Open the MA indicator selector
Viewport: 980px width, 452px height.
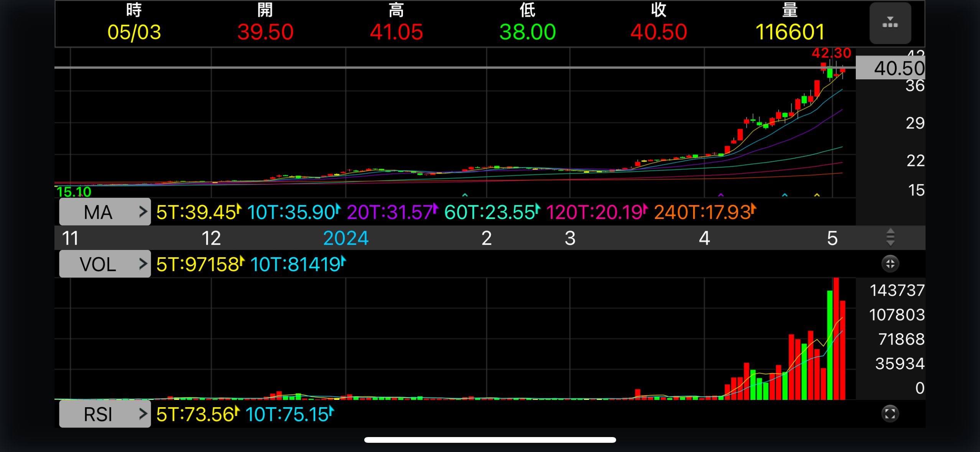click(105, 212)
